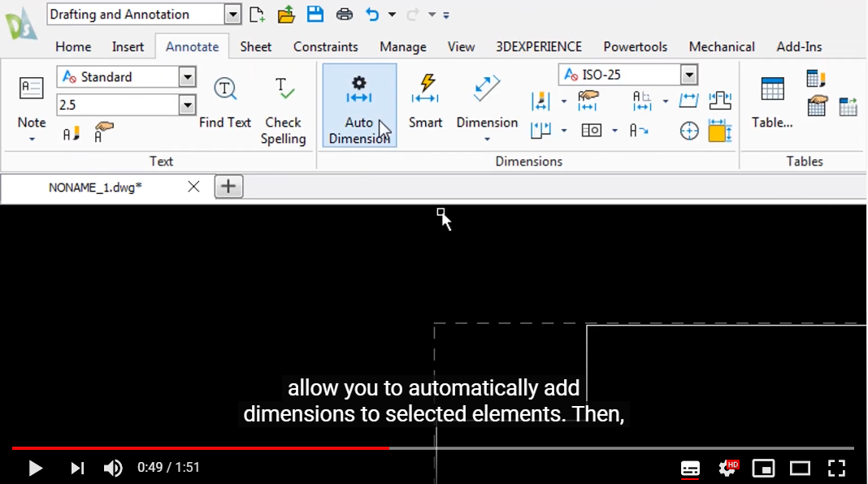Open the 2.5 text height dropdown

pyautogui.click(x=187, y=105)
